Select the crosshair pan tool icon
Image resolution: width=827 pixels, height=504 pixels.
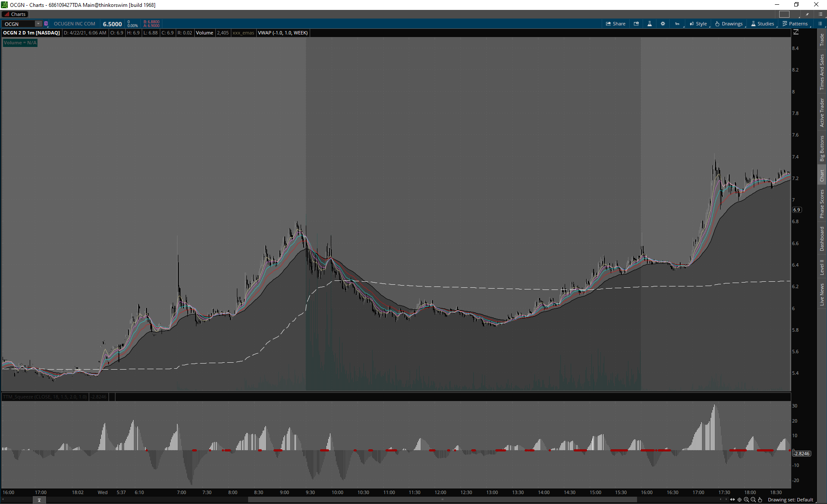pyautogui.click(x=740, y=500)
